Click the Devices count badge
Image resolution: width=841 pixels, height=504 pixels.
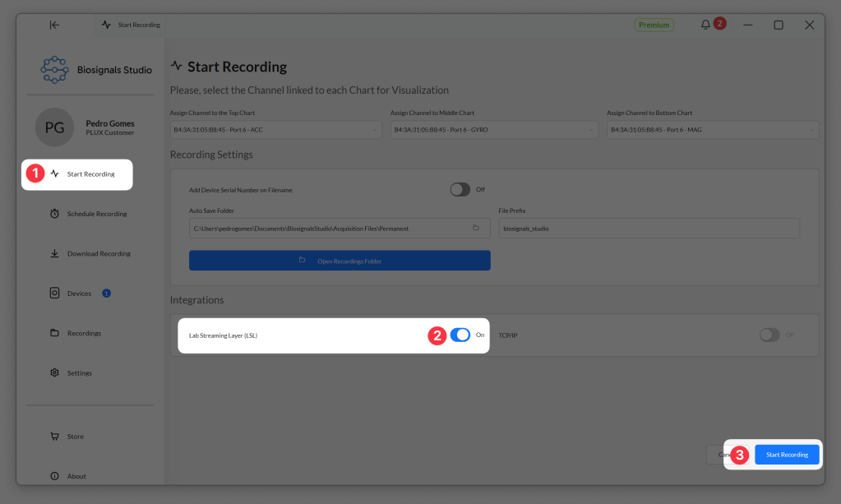point(106,294)
